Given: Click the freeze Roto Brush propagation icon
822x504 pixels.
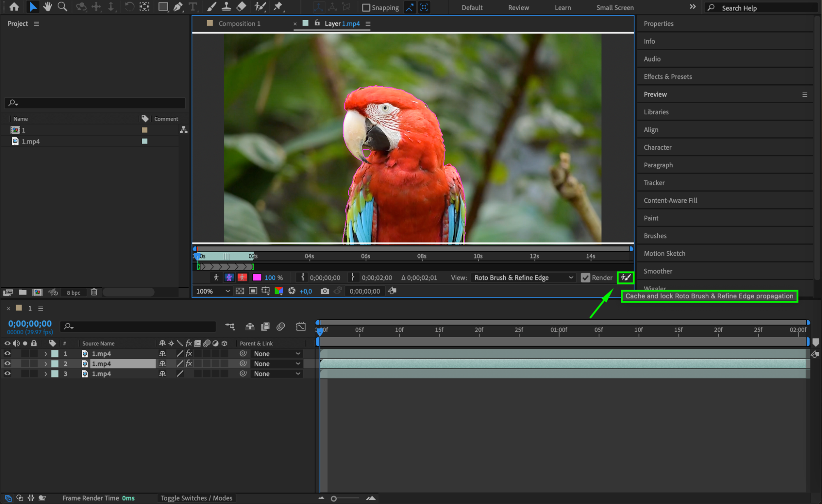Looking at the screenshot, I should (625, 277).
